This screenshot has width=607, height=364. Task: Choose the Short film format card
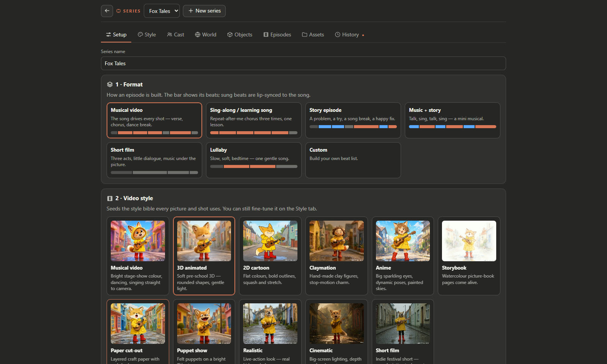(x=154, y=160)
